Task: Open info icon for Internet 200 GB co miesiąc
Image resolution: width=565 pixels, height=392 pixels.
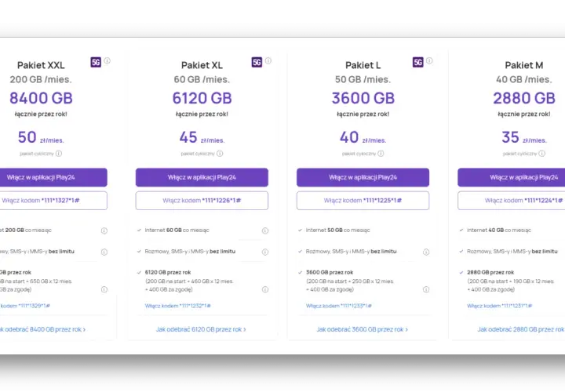Action: coord(104,230)
